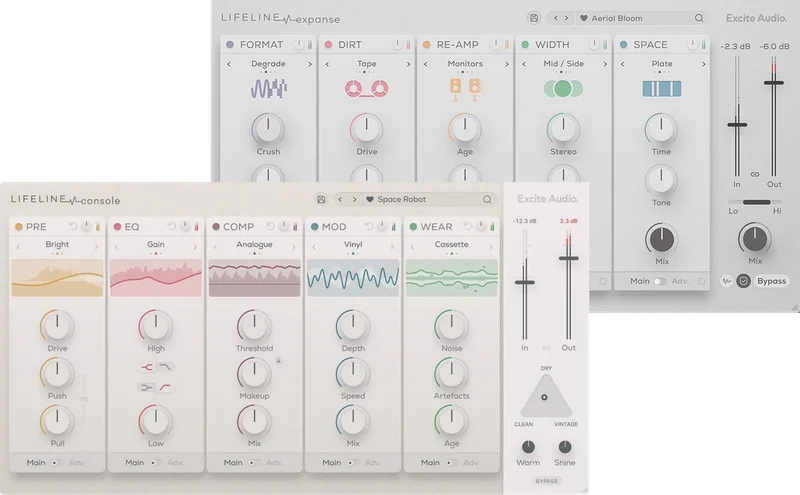Toggle the RE-AMP module on/off

[x=427, y=44]
